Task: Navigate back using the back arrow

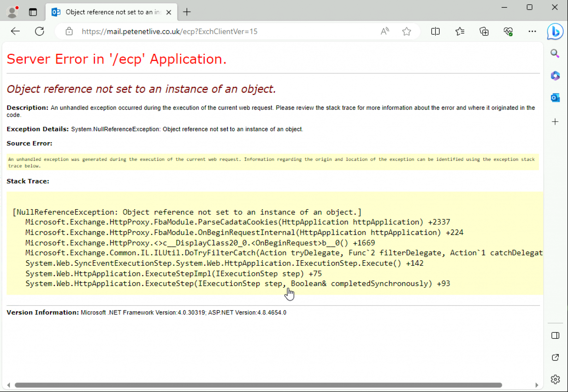Action: [x=16, y=31]
